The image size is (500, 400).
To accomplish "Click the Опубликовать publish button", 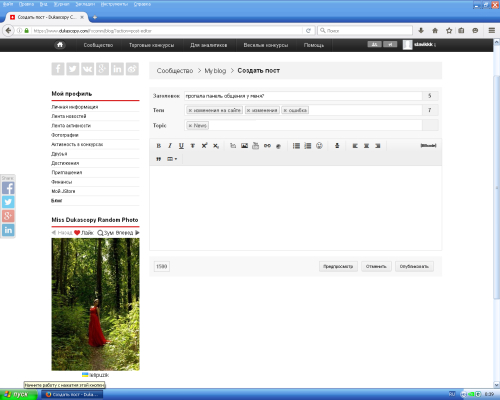I will [414, 266].
